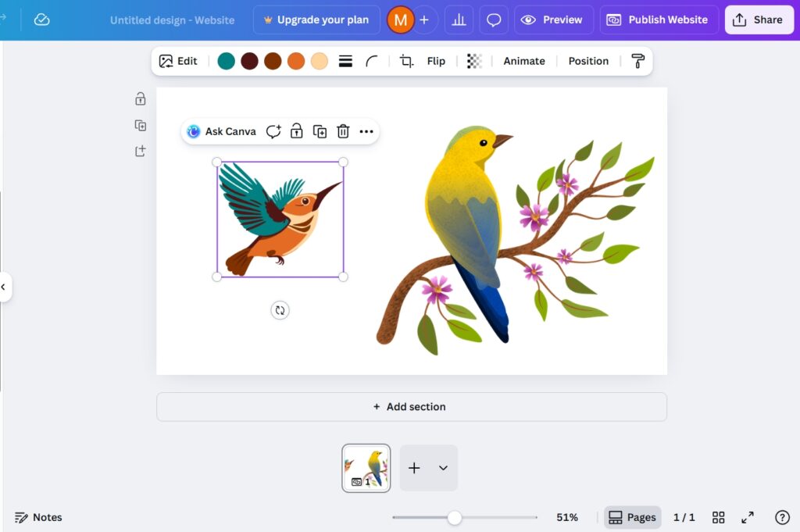Viewport: 800px width, 532px height.
Task: Select the teal color swatch
Action: click(226, 61)
